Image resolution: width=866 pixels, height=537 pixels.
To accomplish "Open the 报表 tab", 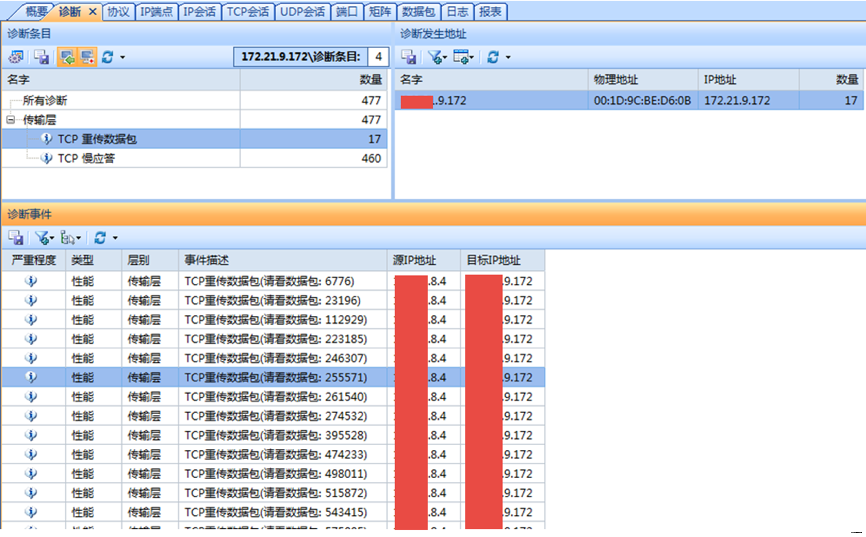I will pyautogui.click(x=490, y=12).
